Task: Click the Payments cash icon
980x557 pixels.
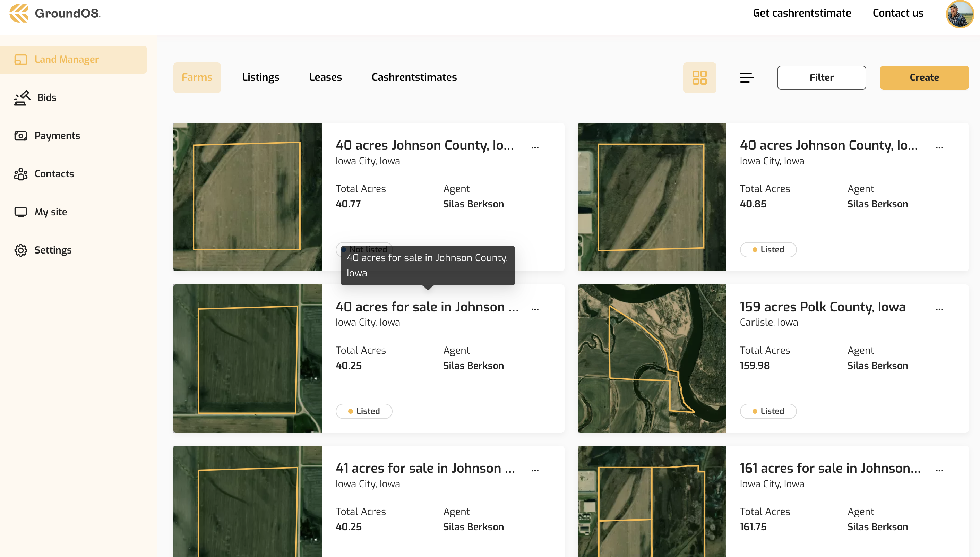Action: click(21, 136)
